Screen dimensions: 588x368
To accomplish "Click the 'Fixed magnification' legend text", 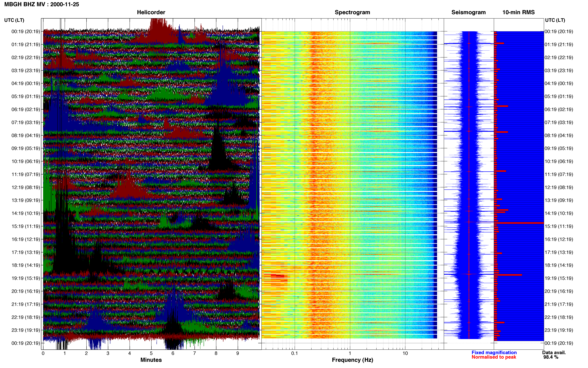I will point(494,352).
